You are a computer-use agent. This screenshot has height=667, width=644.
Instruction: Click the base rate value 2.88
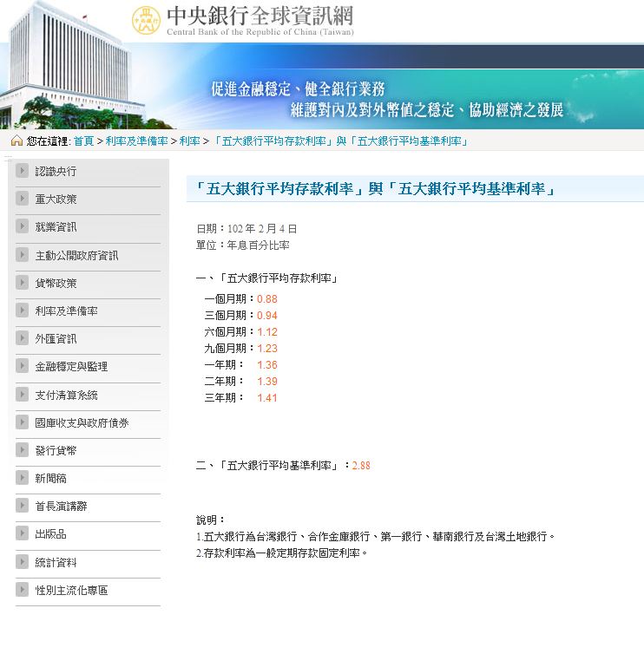click(x=361, y=466)
